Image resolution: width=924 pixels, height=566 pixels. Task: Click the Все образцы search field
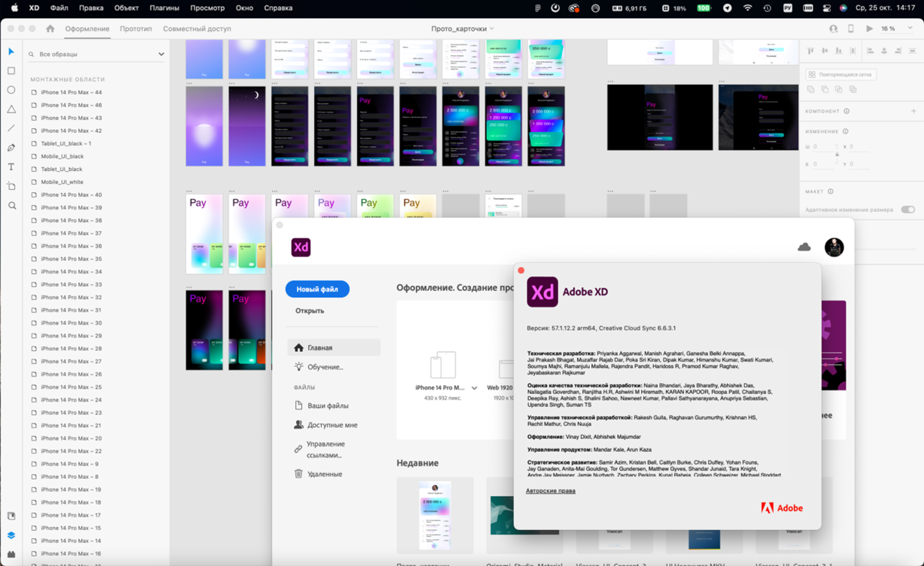click(x=96, y=54)
